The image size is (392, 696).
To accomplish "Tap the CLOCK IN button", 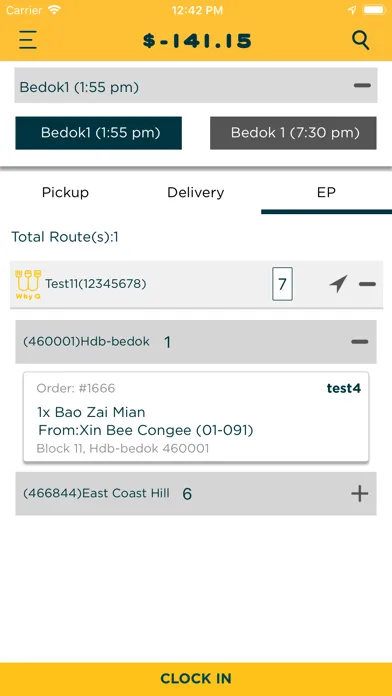I will (x=196, y=679).
